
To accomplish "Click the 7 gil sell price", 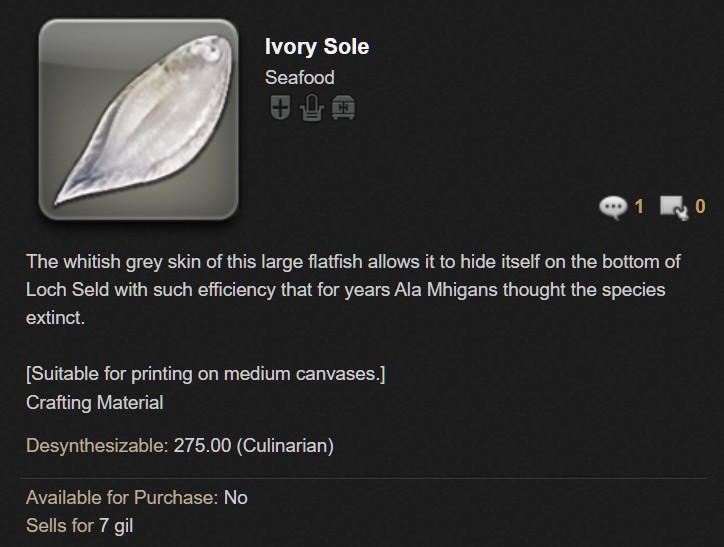I will coord(115,525).
